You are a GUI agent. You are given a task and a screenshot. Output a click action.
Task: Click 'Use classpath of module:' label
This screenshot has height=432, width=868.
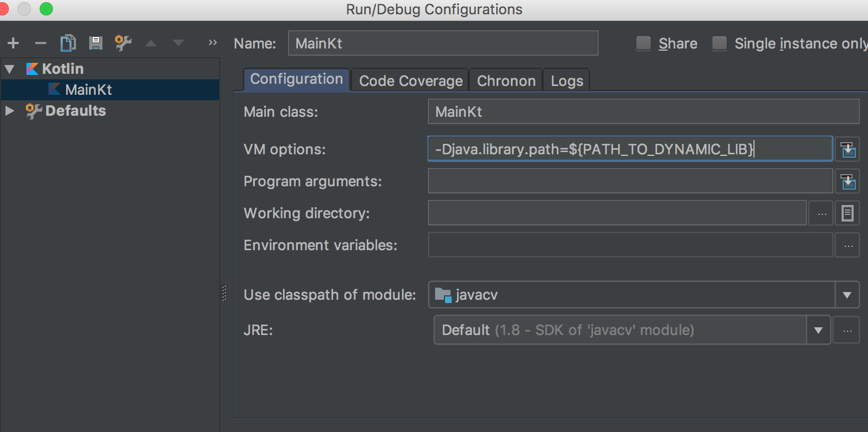click(x=329, y=295)
